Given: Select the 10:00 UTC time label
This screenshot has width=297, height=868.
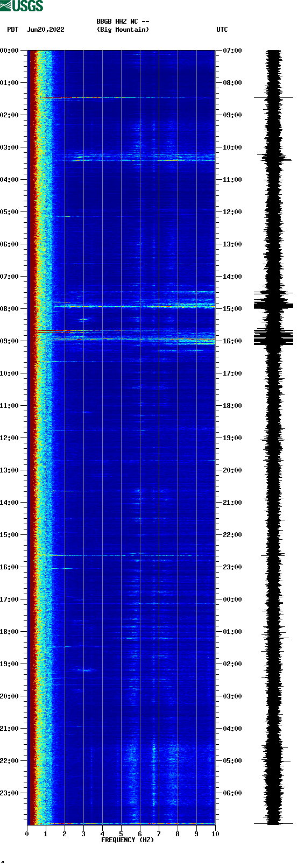Looking at the screenshot, I should (x=232, y=147).
